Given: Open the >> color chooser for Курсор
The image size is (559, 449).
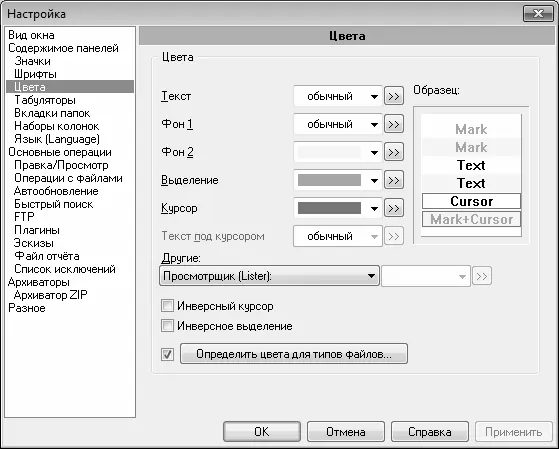Looking at the screenshot, I should pos(394,208).
